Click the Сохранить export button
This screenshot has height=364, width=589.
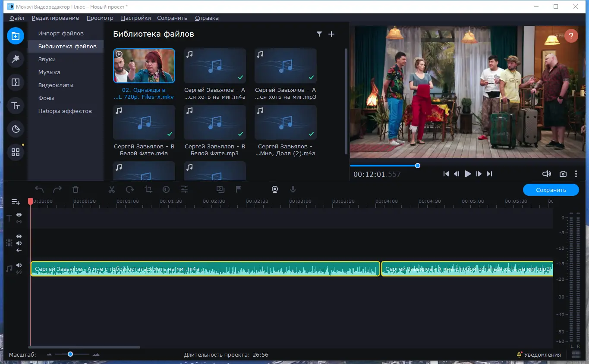[551, 189]
